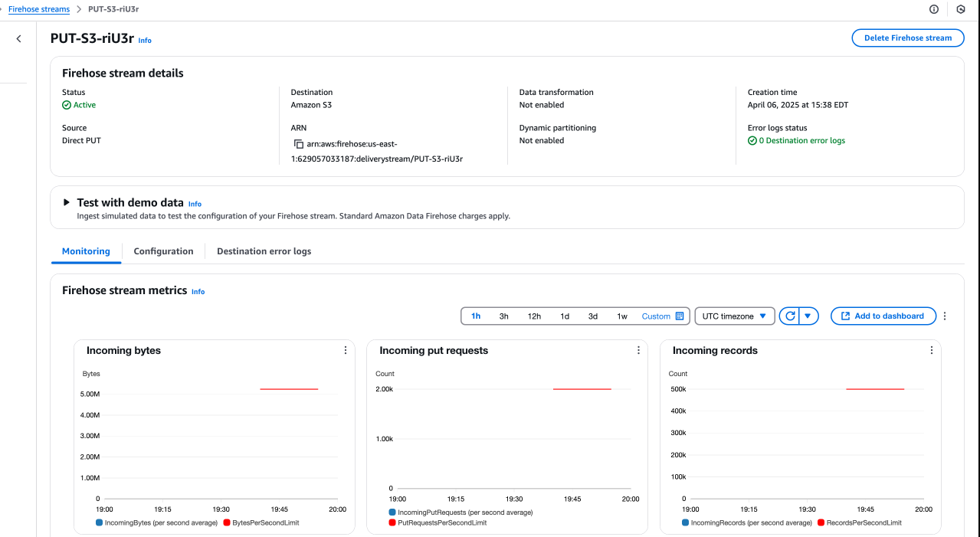Screen dimensions: 980x537
Task: Click the green Active status check icon
Action: pos(67,105)
